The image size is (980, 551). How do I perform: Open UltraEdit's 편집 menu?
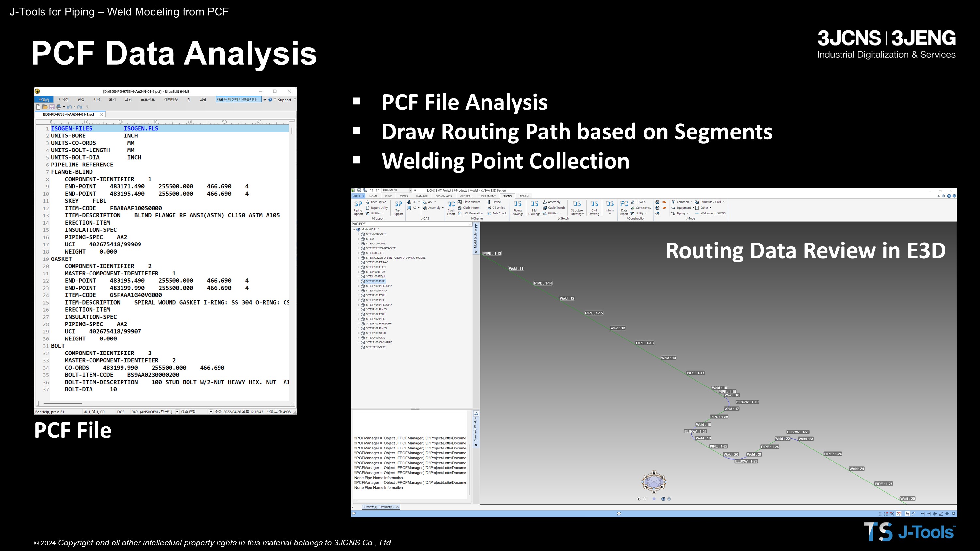point(81,100)
